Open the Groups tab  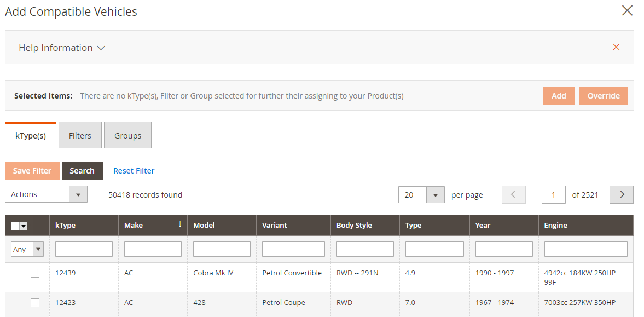point(127,135)
